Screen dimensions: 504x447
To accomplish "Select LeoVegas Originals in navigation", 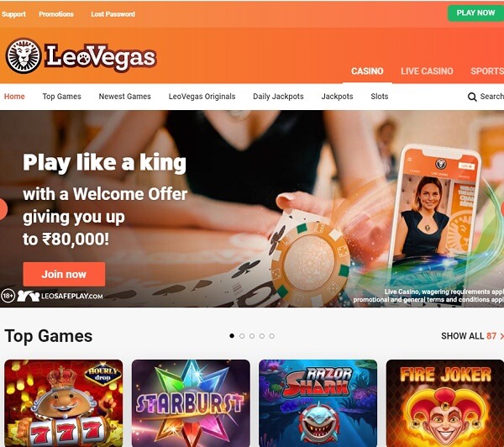I will point(202,97).
